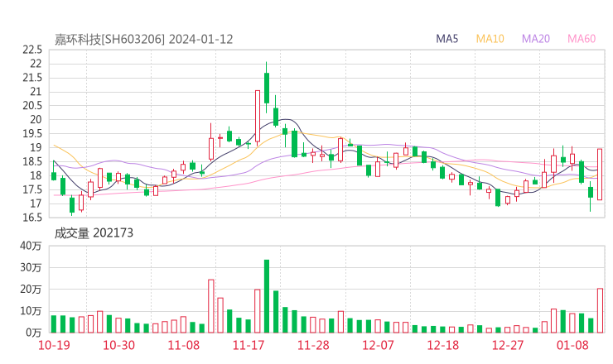Click the 11-17 date axis label
Screen dimensions: 613x364
click(249, 345)
